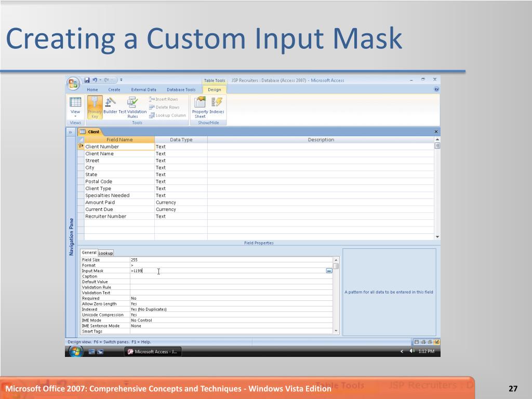Click the Required property value No
532x399 pixels.
(x=231, y=298)
